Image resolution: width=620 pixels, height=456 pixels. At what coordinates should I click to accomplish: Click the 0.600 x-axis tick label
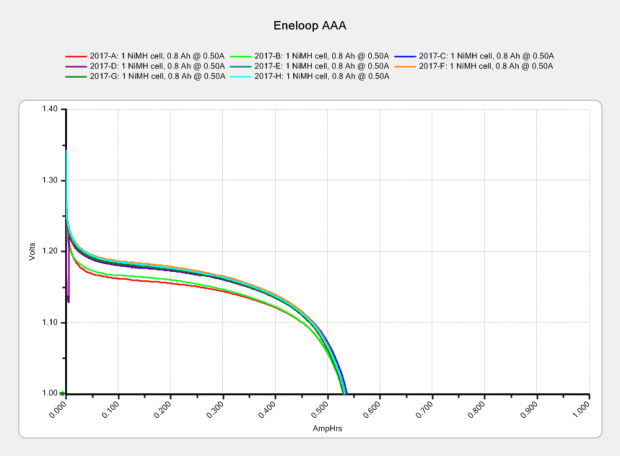(372, 409)
